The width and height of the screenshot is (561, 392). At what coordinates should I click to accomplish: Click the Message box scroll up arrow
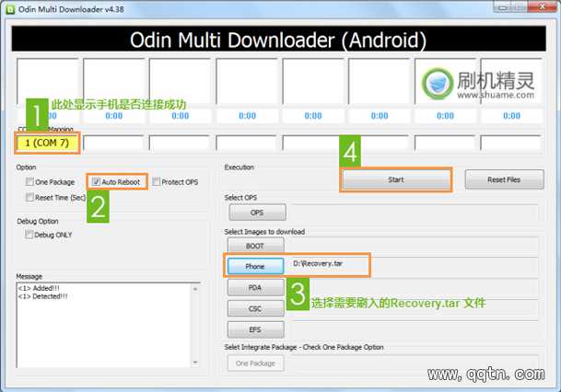coord(195,288)
